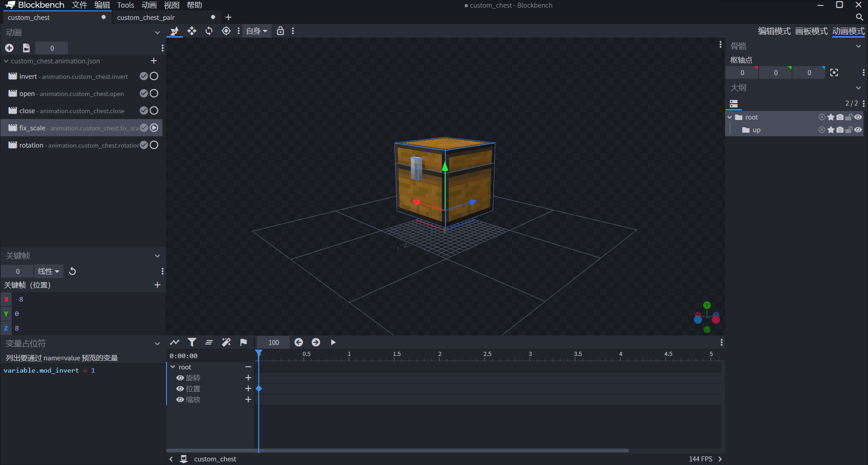Open the search icon at top right
The height and width of the screenshot is (465, 868).
point(859,17)
